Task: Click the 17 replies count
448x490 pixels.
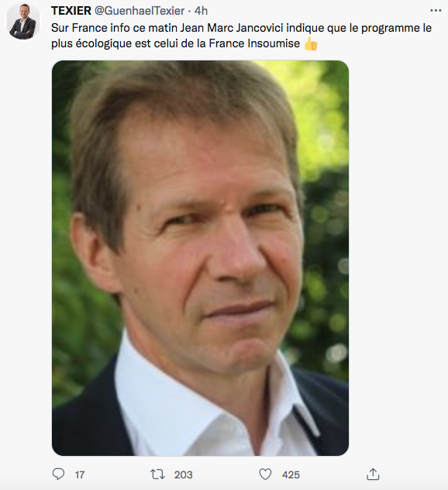Action: (x=80, y=475)
